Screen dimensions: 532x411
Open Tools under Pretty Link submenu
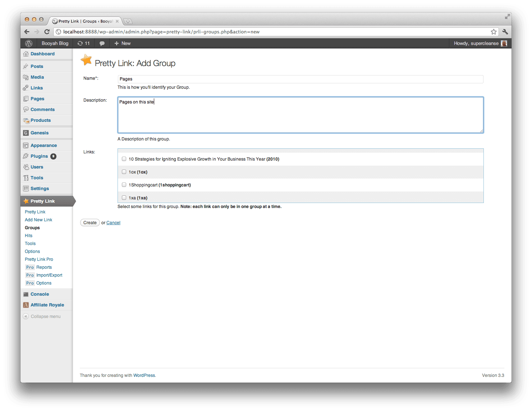pos(30,244)
